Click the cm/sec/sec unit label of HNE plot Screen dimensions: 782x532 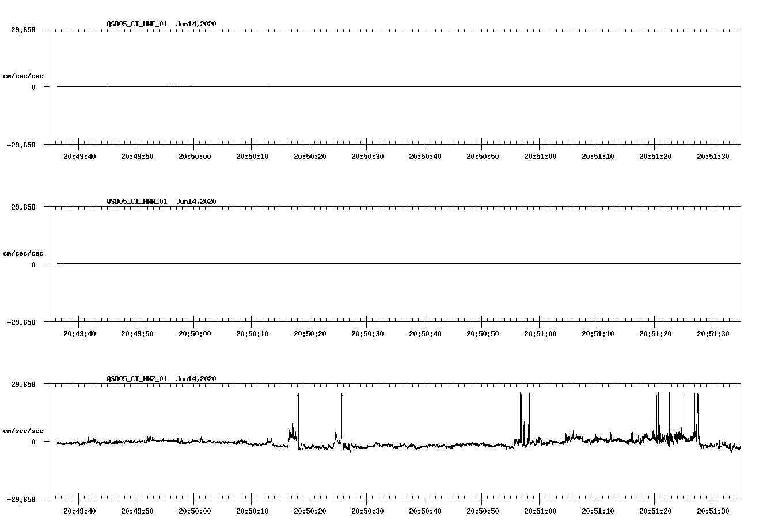[23, 76]
